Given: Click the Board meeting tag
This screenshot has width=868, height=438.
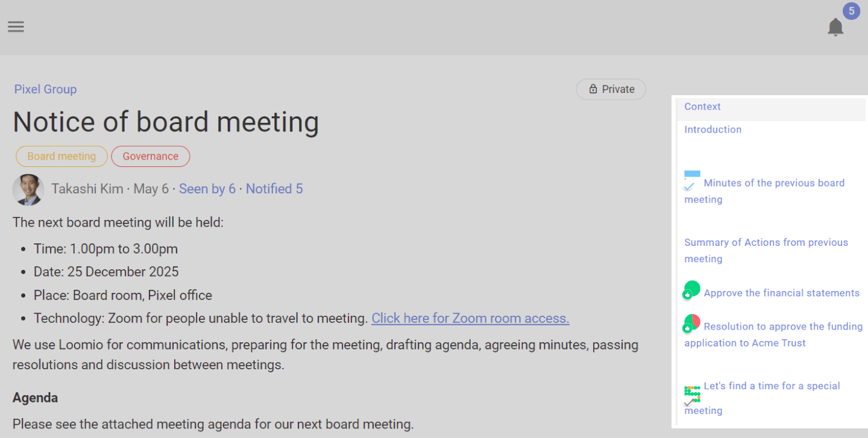Looking at the screenshot, I should coord(61,156).
